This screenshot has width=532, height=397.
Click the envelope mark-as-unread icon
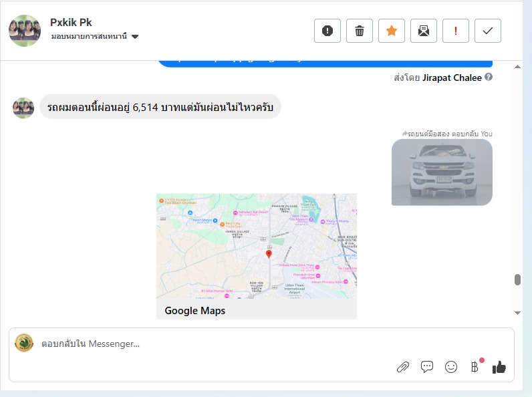click(424, 31)
